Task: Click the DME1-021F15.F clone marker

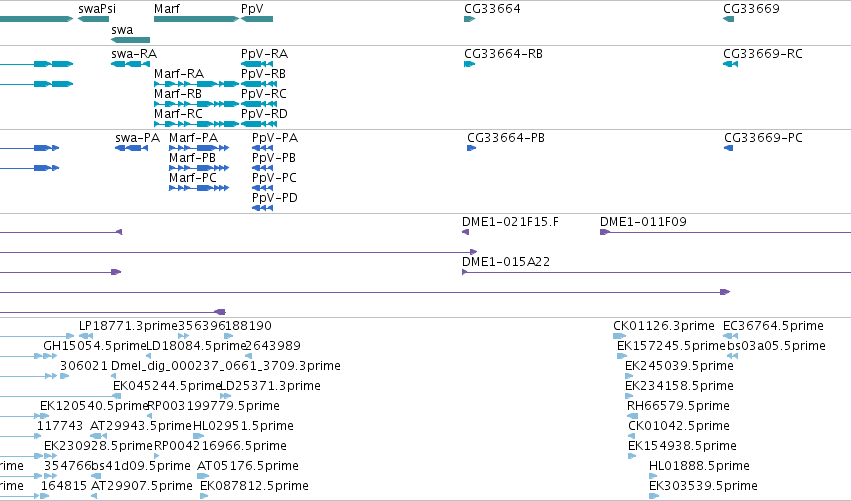Action: (465, 232)
